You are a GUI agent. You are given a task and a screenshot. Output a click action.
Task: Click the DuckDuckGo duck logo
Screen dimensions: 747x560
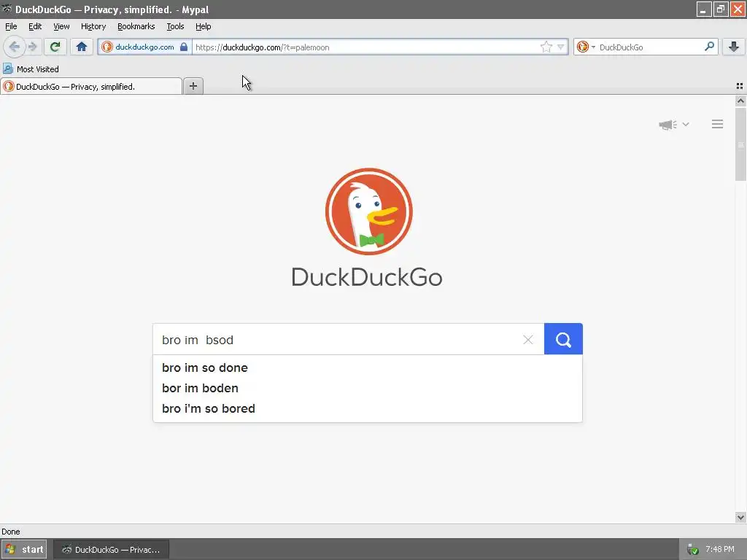[x=368, y=211]
